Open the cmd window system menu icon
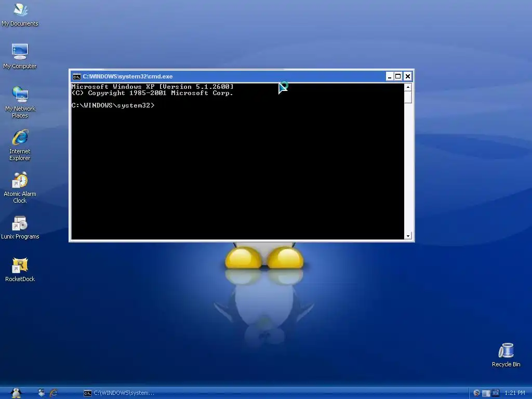The width and height of the screenshot is (532, 399). click(77, 77)
